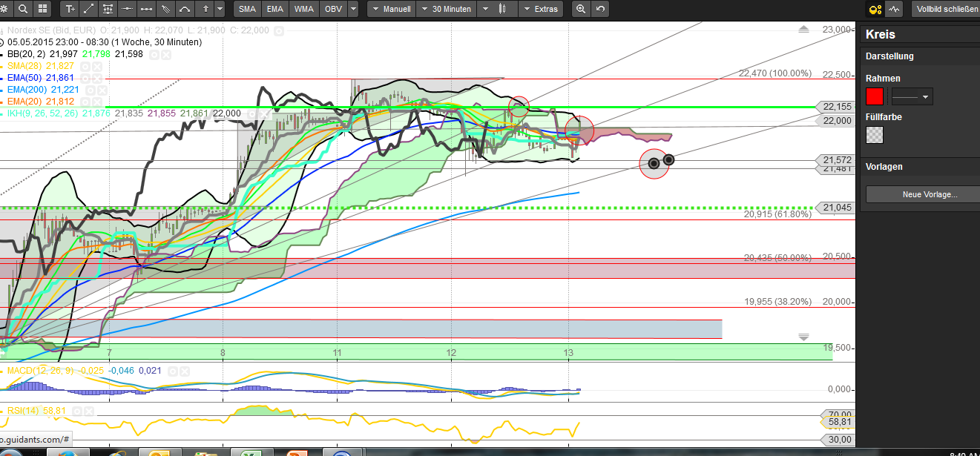Viewport: 980px width, 456px height.
Task: Open settings for EMA(50) indicator
Action: click(x=86, y=77)
